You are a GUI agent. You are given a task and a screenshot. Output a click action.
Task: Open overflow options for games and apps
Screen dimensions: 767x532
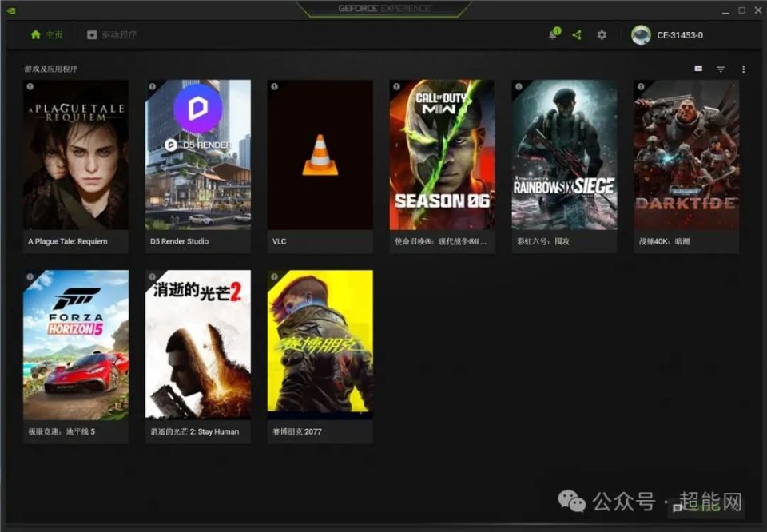click(x=742, y=69)
